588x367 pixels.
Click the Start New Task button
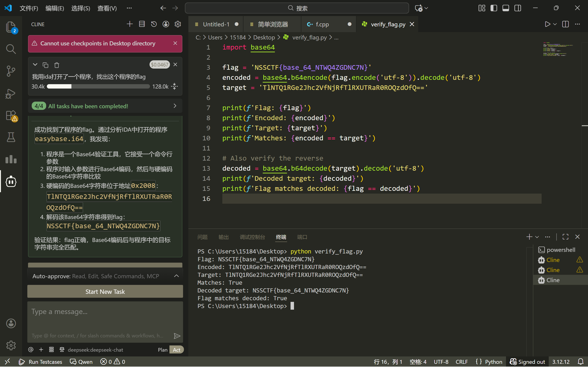coord(105,292)
